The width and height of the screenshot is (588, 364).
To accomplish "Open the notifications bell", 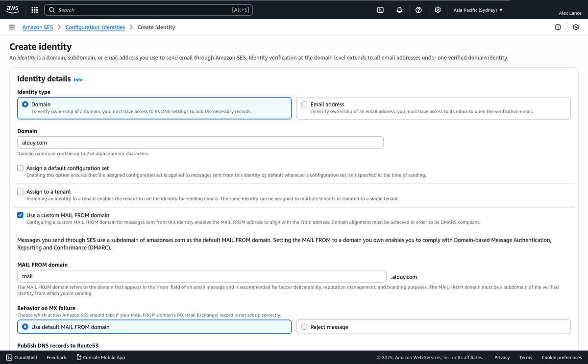I will click(399, 10).
